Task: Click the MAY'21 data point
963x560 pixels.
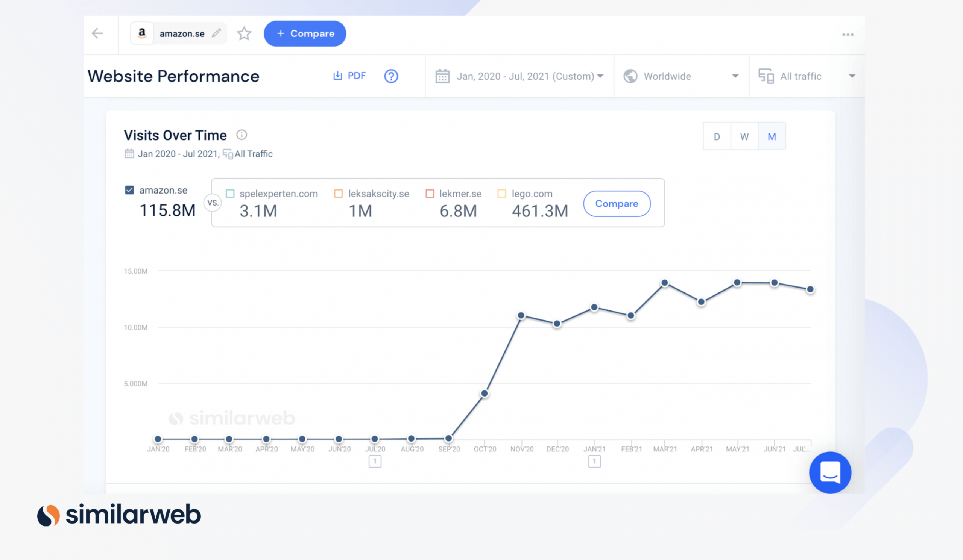Action: (737, 283)
